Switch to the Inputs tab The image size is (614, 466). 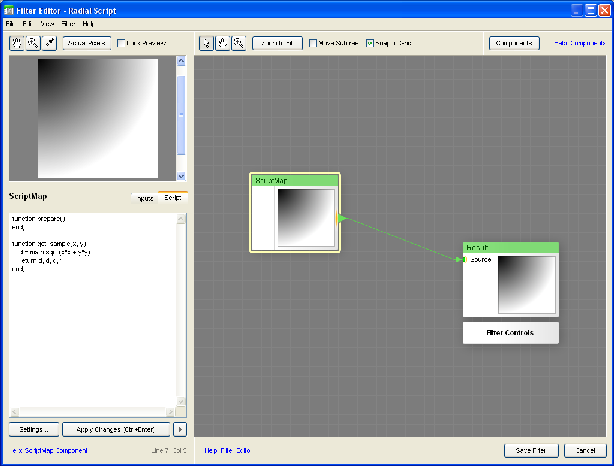point(144,198)
